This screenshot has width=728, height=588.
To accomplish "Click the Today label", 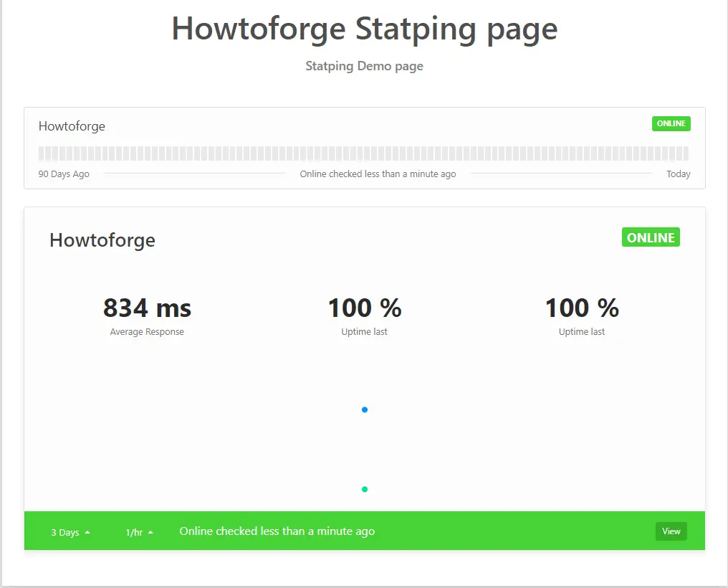I will [x=679, y=174].
